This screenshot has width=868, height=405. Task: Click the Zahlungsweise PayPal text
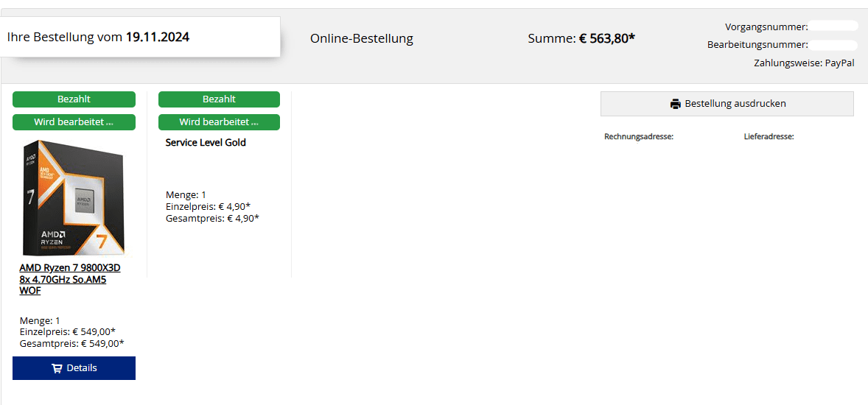tap(804, 63)
